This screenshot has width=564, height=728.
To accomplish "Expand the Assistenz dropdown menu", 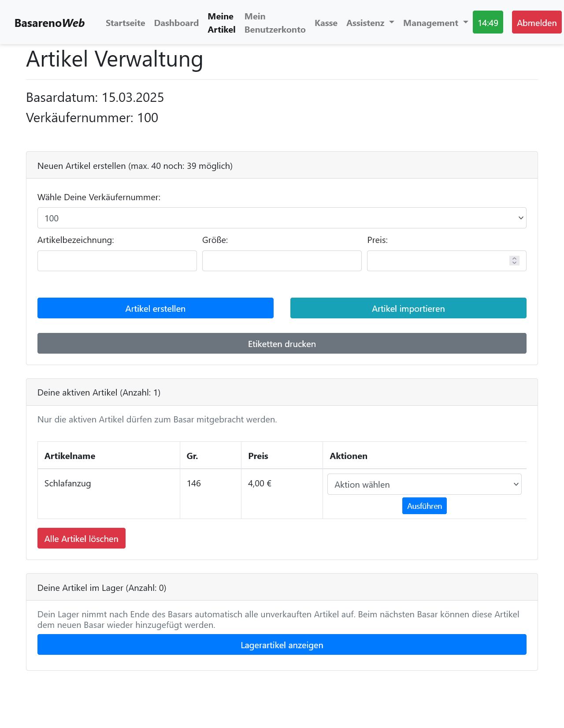I will 370,23.
